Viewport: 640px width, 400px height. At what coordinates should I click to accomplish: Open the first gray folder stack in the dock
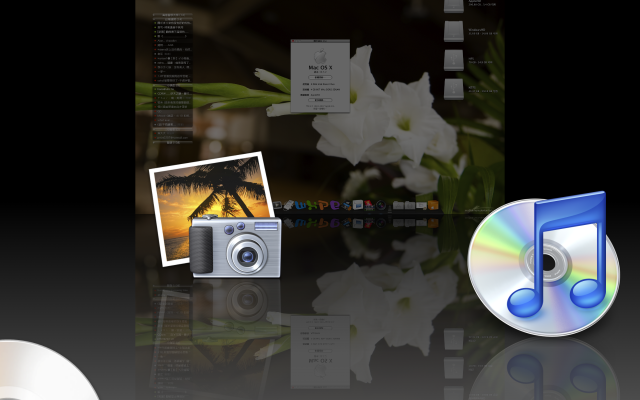pyautogui.click(x=398, y=205)
